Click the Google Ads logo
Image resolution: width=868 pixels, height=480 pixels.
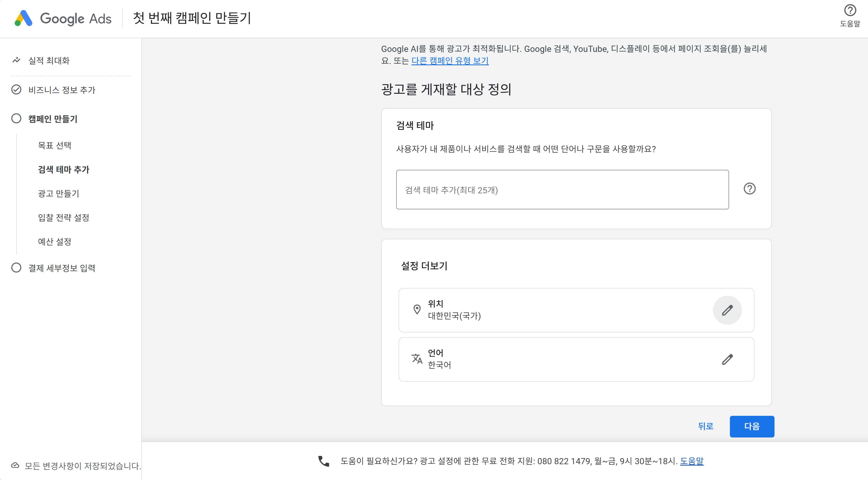[x=63, y=18]
